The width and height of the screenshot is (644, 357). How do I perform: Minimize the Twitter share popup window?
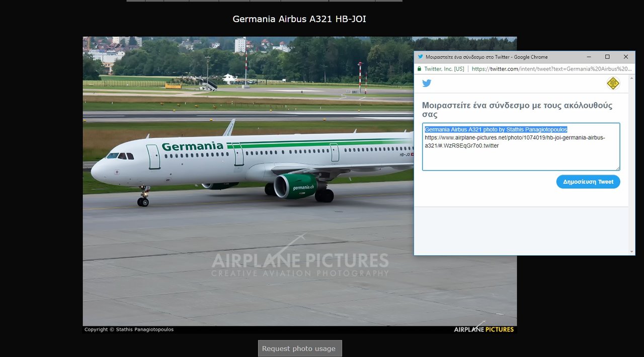click(x=589, y=57)
